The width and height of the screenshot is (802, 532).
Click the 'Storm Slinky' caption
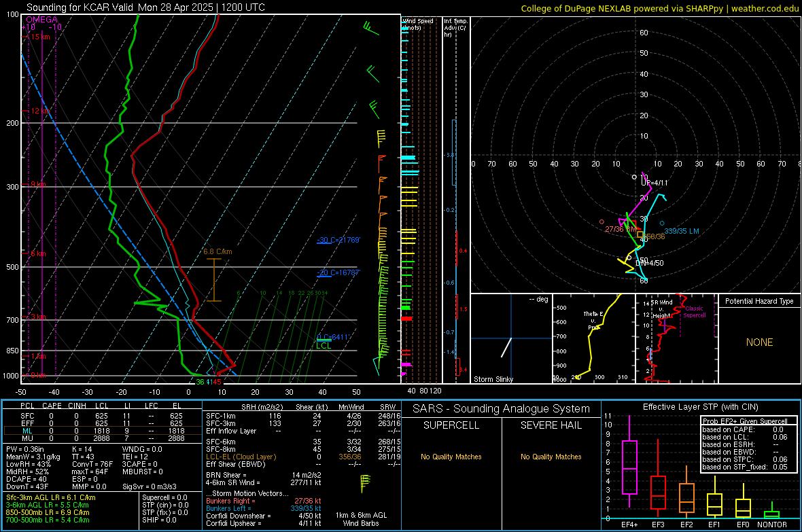493,379
